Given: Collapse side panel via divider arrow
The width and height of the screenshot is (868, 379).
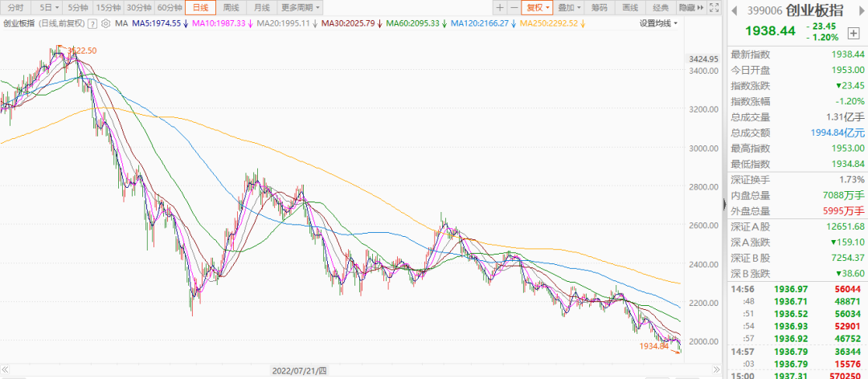Looking at the screenshot, I should (x=725, y=204).
